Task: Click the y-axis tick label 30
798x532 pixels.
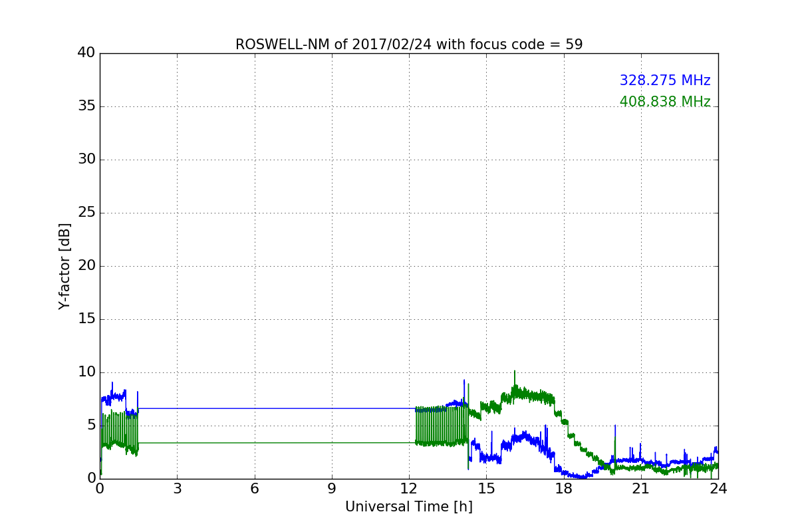Action: click(86, 160)
